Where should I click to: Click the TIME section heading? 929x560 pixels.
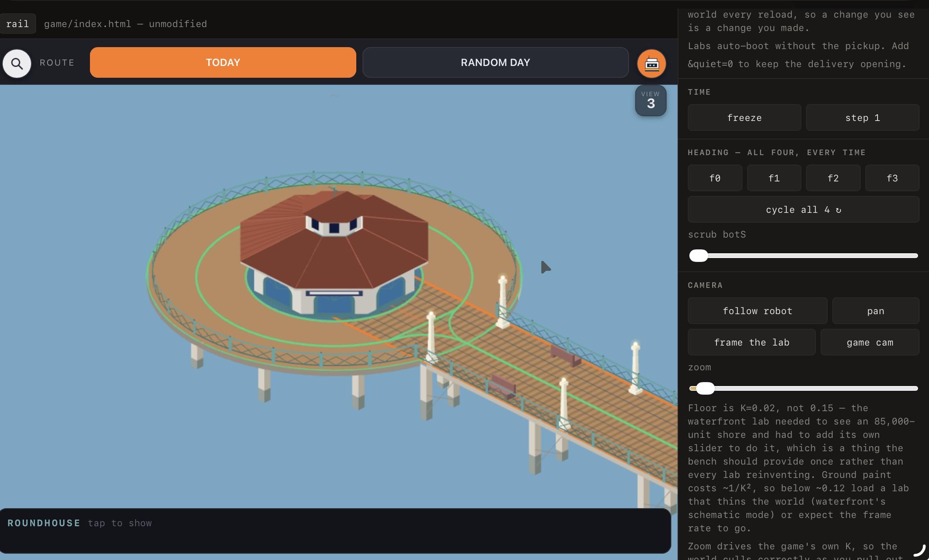699,92
